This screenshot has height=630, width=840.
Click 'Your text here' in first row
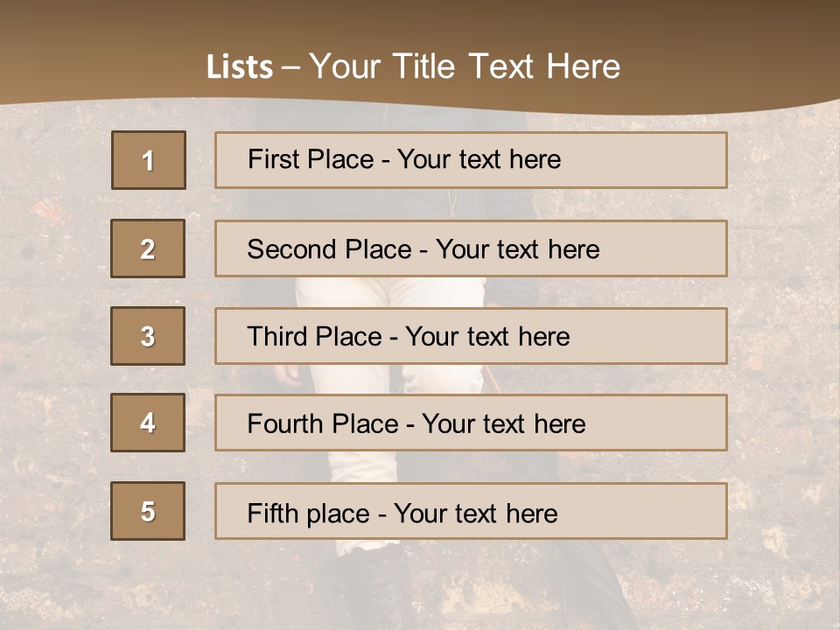479,159
